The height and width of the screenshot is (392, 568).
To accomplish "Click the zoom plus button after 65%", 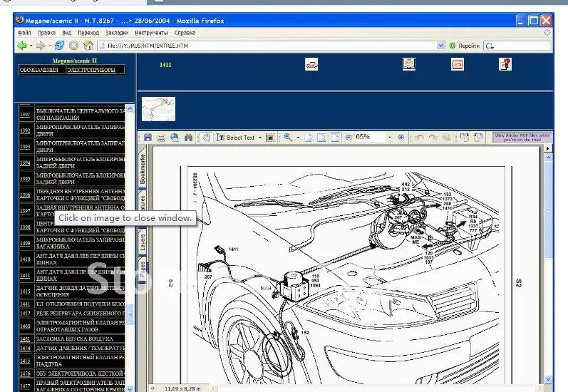I will click(x=401, y=138).
